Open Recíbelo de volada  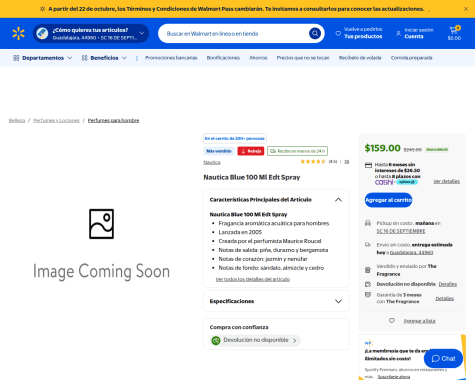[360, 58]
